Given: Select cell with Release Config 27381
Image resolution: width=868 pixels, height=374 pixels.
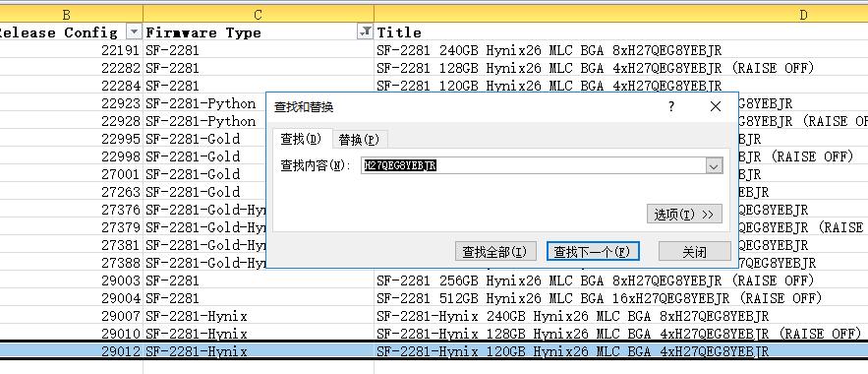Looking at the screenshot, I should tap(72, 245).
